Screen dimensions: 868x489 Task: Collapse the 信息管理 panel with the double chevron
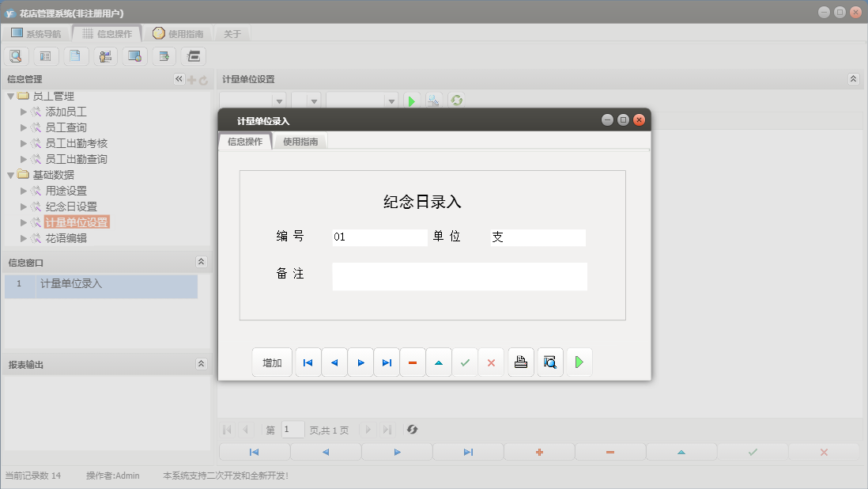pos(178,78)
